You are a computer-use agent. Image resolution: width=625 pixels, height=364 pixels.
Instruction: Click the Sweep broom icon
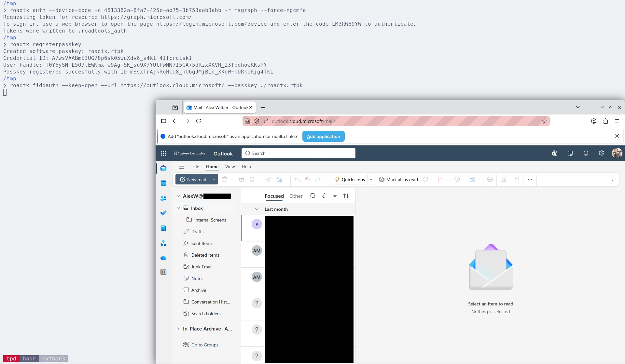[269, 179]
